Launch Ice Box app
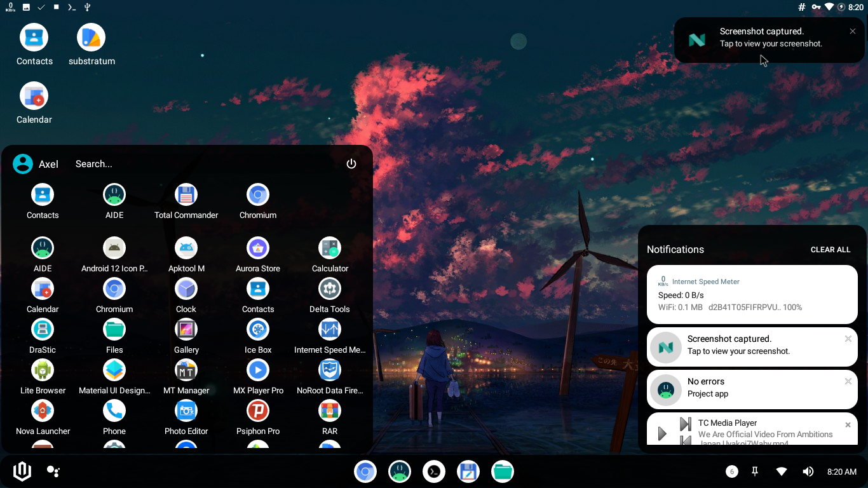This screenshot has height=488, width=868. 258,336
